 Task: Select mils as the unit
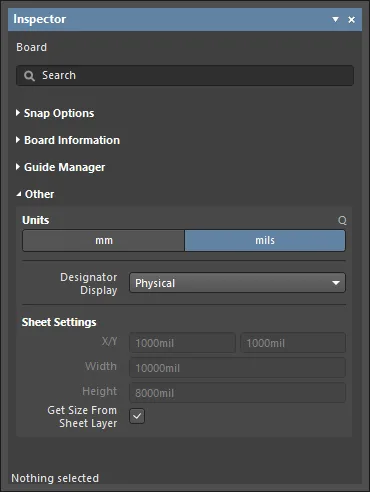tap(265, 240)
